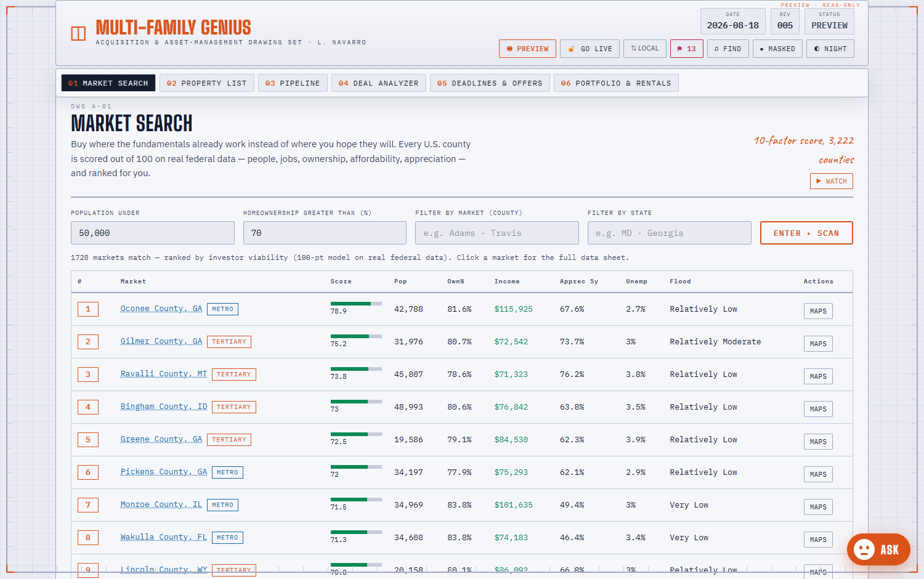Screen dimensions: 924x579
Task: Open Pickens County, GA market link
Action: 164,472
